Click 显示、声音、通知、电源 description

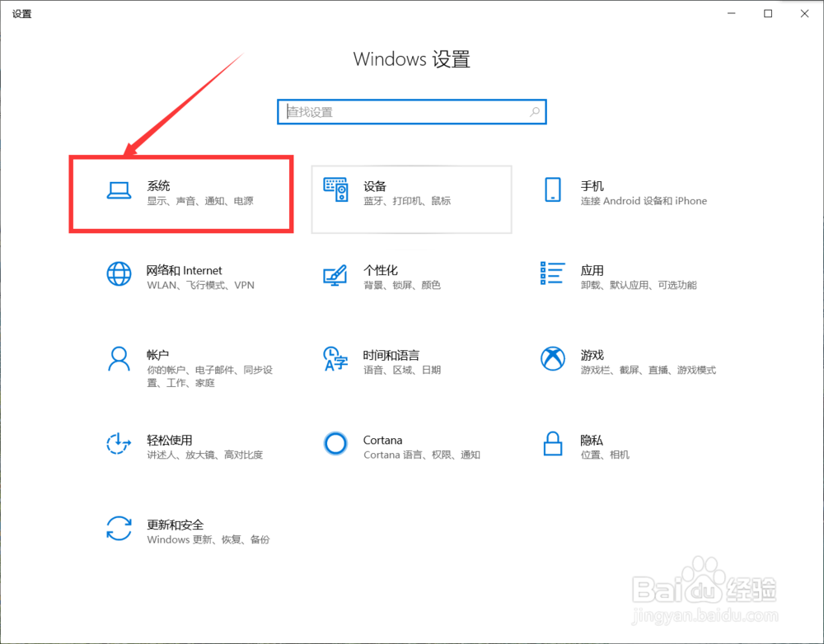pyautogui.click(x=200, y=201)
